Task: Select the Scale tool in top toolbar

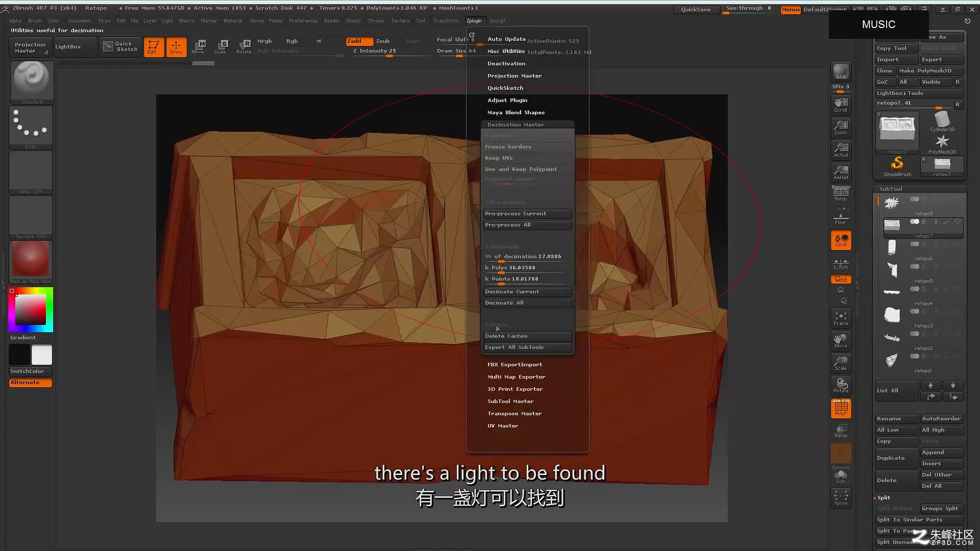Action: pyautogui.click(x=220, y=47)
